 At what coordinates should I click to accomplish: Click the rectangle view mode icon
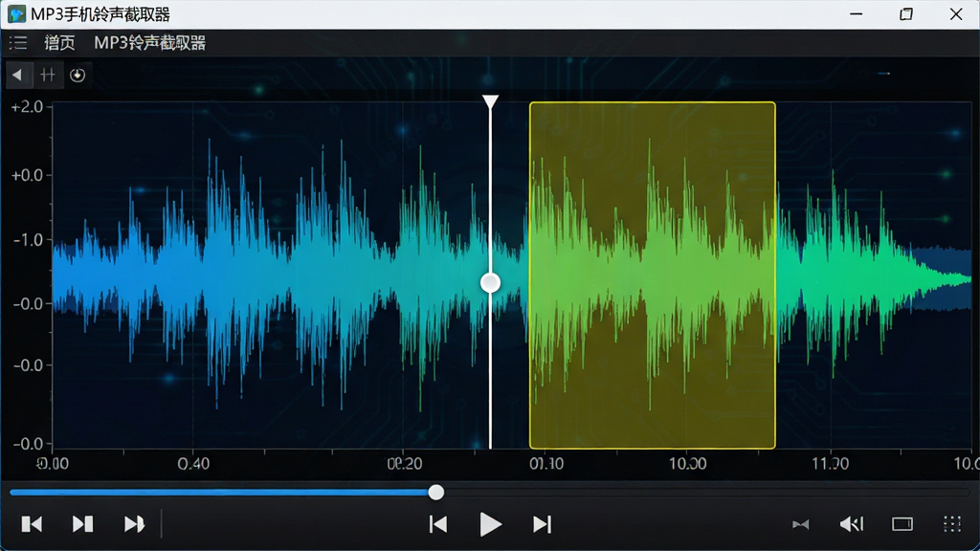click(902, 524)
